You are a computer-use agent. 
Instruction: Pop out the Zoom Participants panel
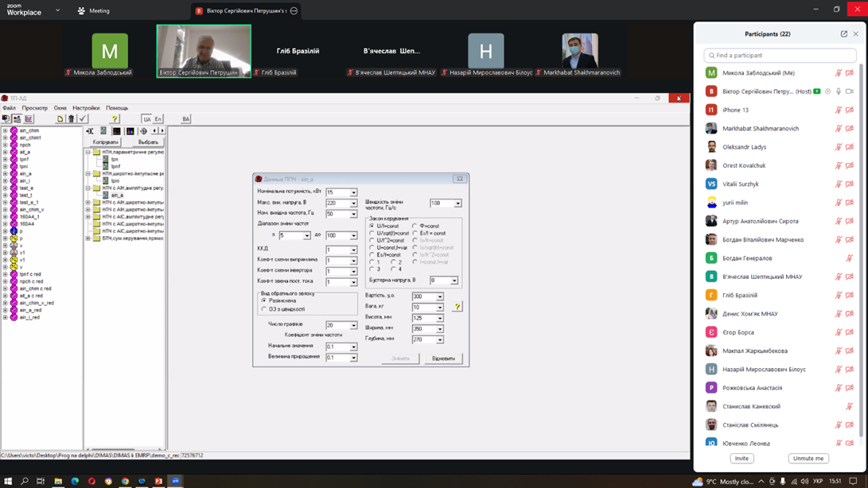[844, 33]
